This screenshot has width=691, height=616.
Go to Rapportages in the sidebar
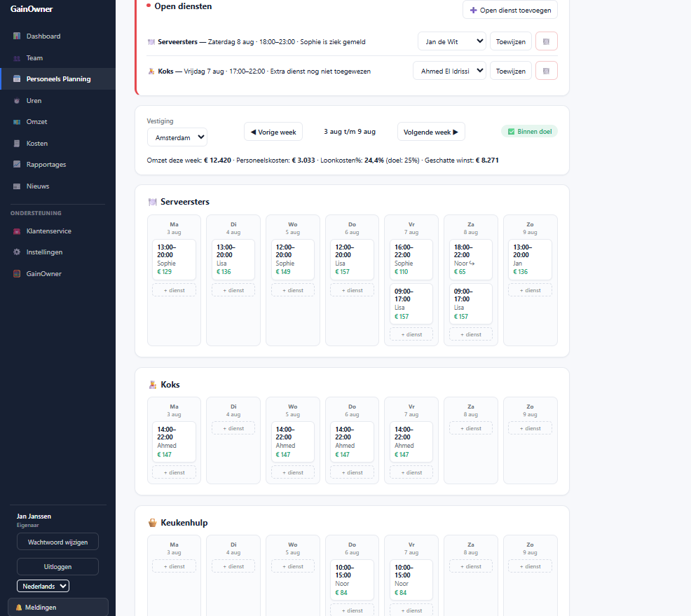(57, 165)
